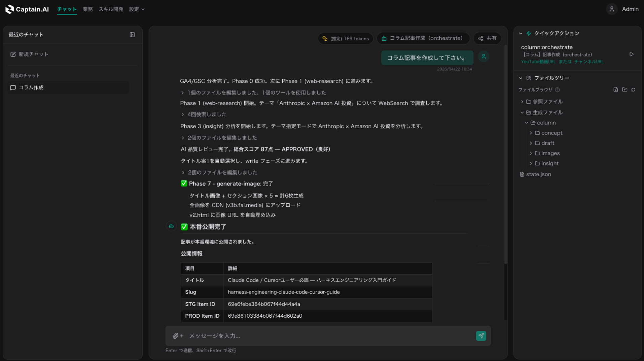The width and height of the screenshot is (644, 361).
Task: Click the send message button
Action: (x=481, y=336)
